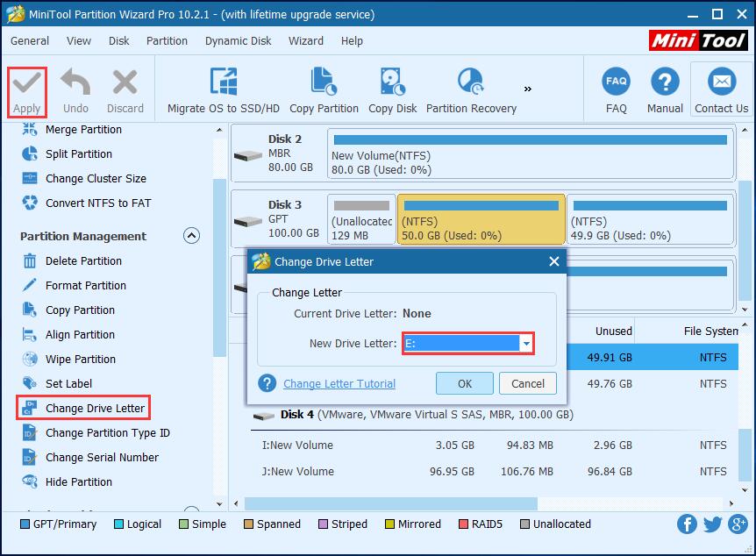This screenshot has height=556, width=756.
Task: Start Partition Recovery from the toolbar
Action: point(471,82)
